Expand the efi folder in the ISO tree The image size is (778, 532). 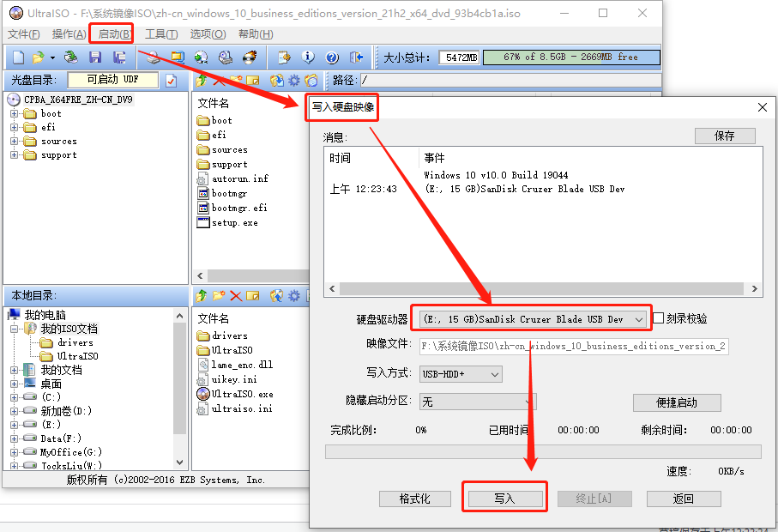(x=14, y=128)
